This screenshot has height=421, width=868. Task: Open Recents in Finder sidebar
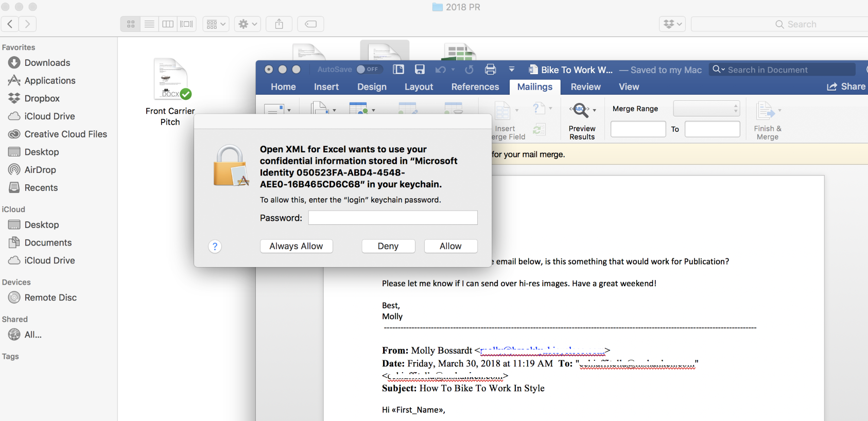click(x=41, y=188)
